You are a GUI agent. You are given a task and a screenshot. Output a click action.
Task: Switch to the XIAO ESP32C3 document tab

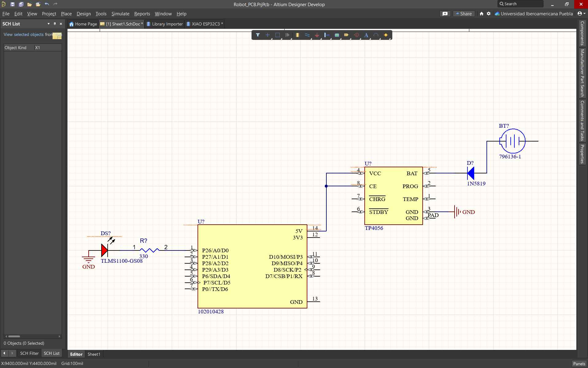(x=205, y=24)
